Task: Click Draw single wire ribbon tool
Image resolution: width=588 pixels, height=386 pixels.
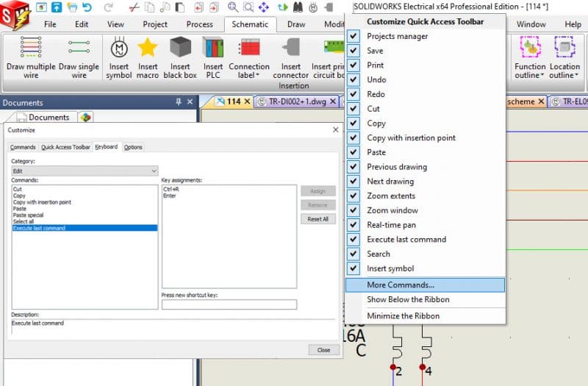Action: coord(79,57)
